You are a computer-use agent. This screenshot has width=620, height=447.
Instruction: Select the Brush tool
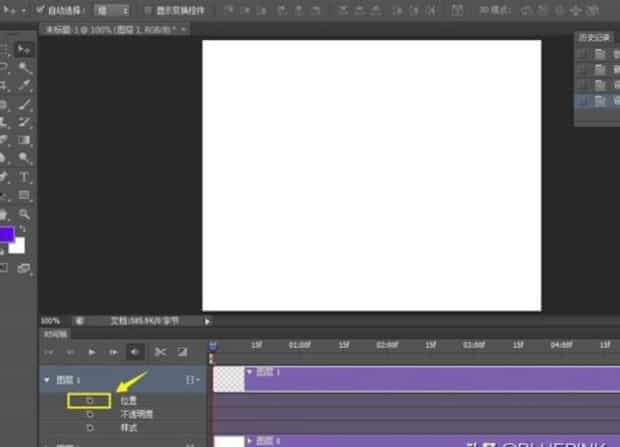25,104
